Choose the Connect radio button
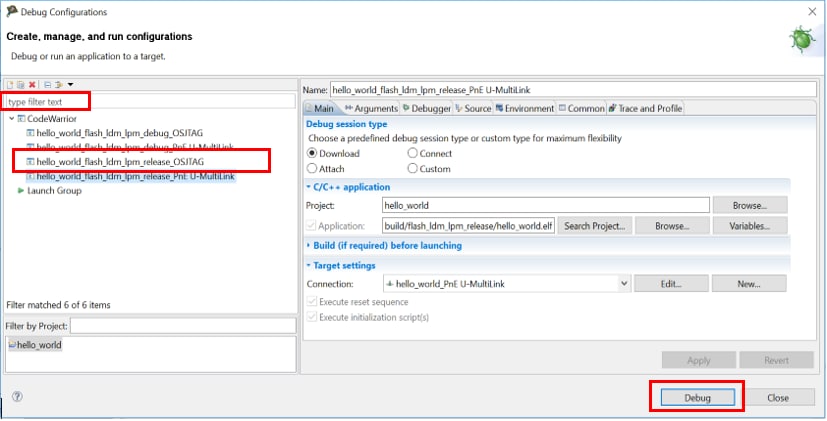827x421 pixels. click(x=413, y=154)
